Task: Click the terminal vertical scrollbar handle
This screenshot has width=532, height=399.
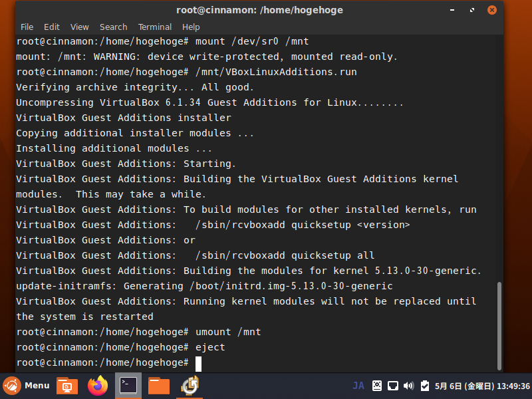Action: click(x=499, y=326)
